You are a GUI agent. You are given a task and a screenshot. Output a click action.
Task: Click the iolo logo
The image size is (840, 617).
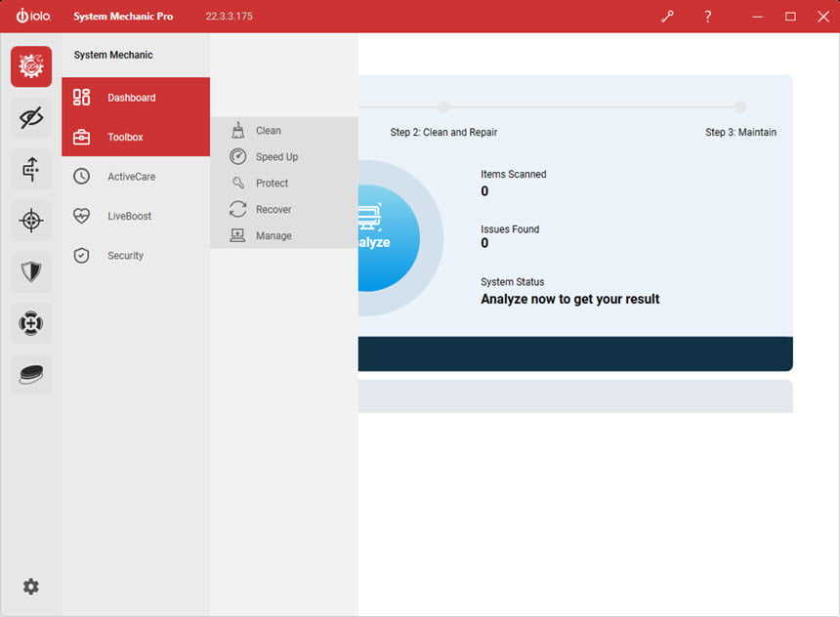click(x=33, y=16)
